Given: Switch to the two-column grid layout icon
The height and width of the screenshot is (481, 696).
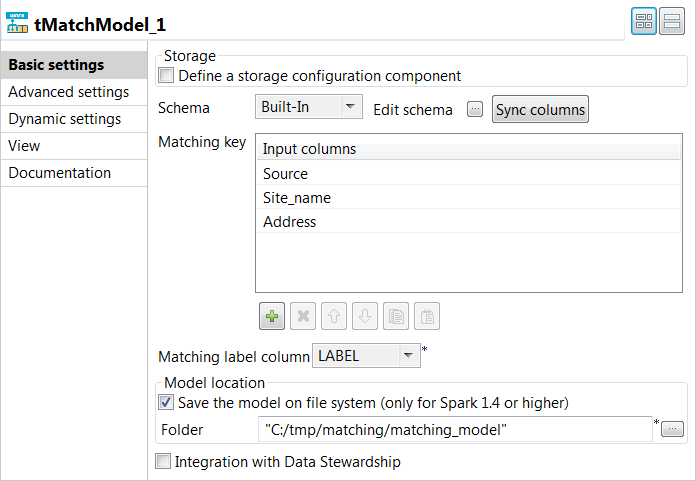Looking at the screenshot, I should [x=644, y=23].
